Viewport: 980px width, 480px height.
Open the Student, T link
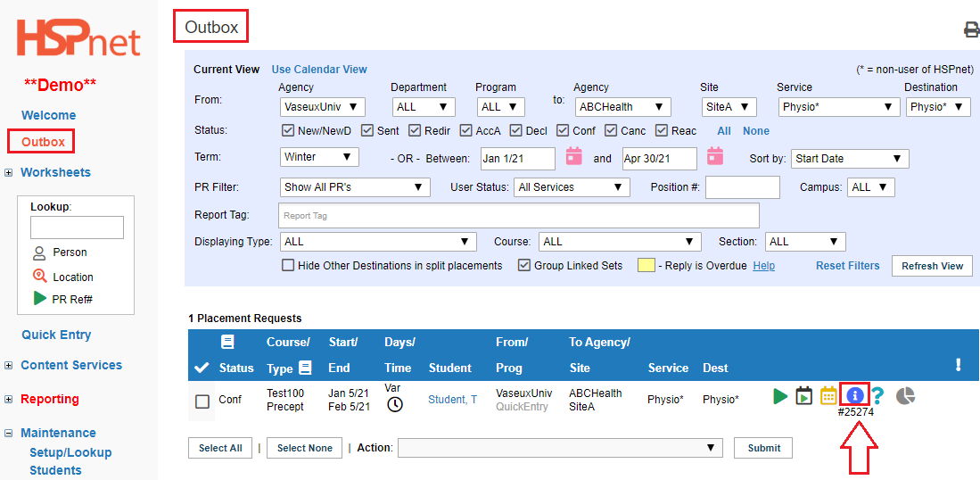[x=452, y=400]
